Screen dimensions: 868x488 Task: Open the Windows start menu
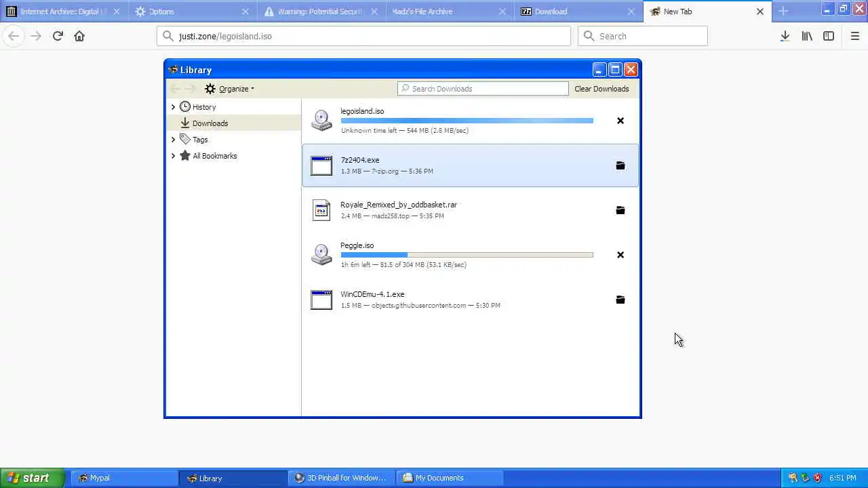click(x=32, y=478)
